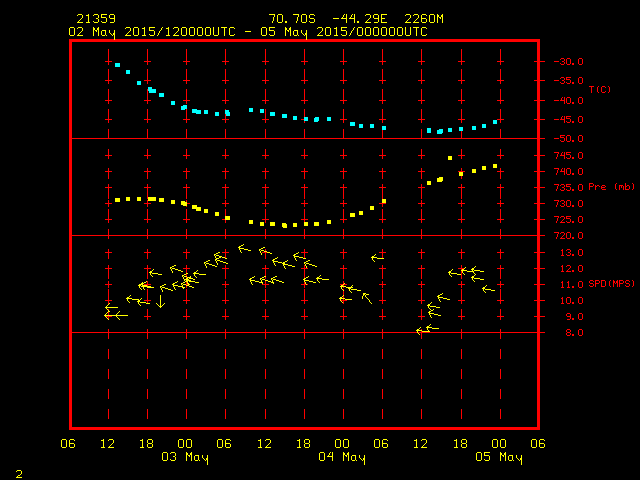Click the start date 02 May 2015/120000UTC

click(x=152, y=32)
